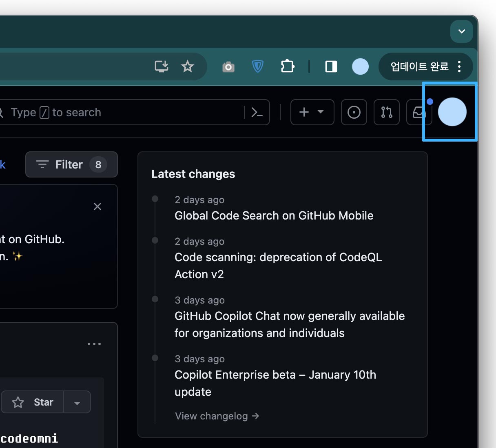Image resolution: width=496 pixels, height=448 pixels.
Task: Expand the tab search chevron
Action: tap(462, 31)
